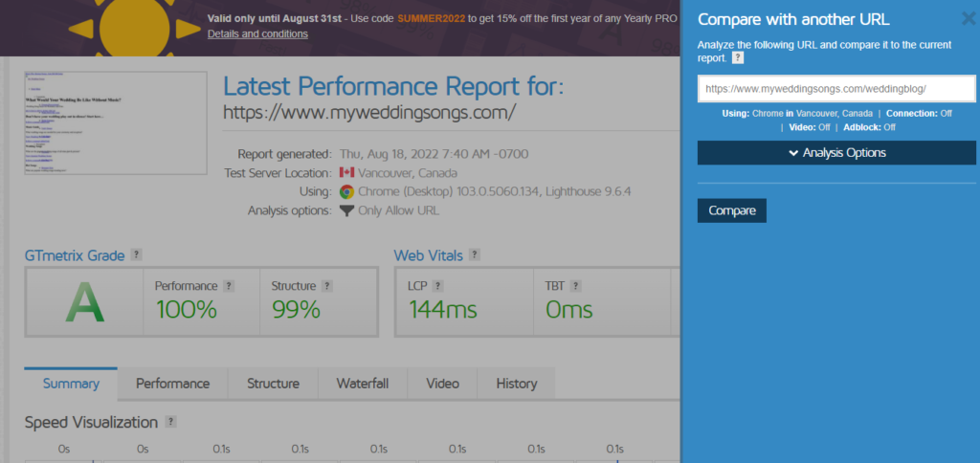Click the https://www.myweddingsongs.com/ report URL
The height and width of the screenshot is (463, 980).
click(370, 113)
